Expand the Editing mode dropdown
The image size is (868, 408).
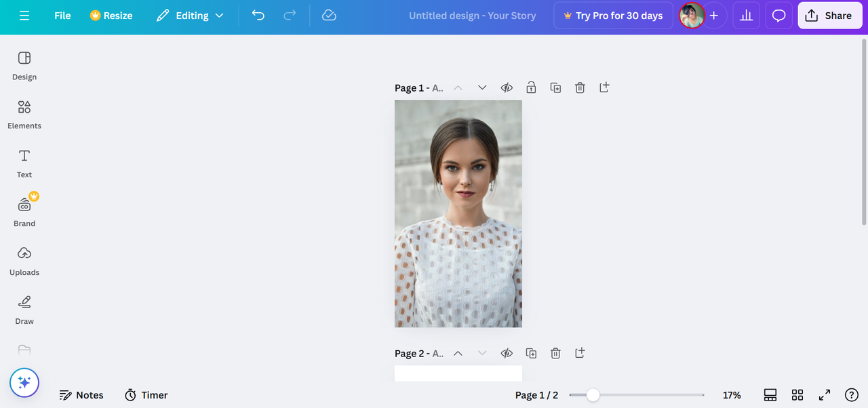pyautogui.click(x=189, y=16)
